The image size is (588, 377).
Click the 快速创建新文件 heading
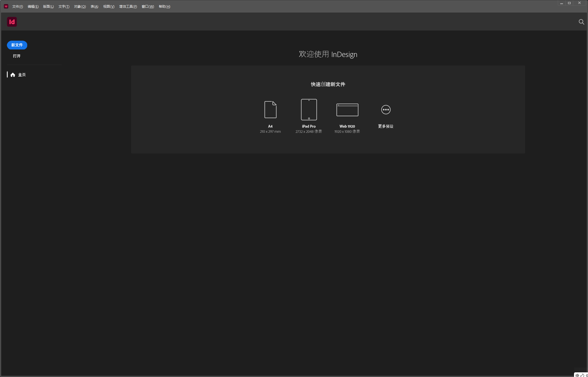coord(328,84)
